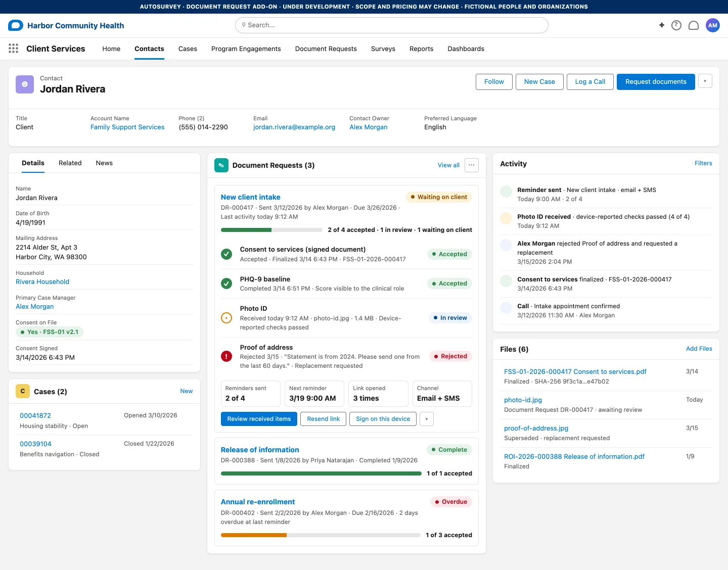Open the Document Requests card more-actions menu
This screenshot has height=570, width=728.
click(472, 165)
